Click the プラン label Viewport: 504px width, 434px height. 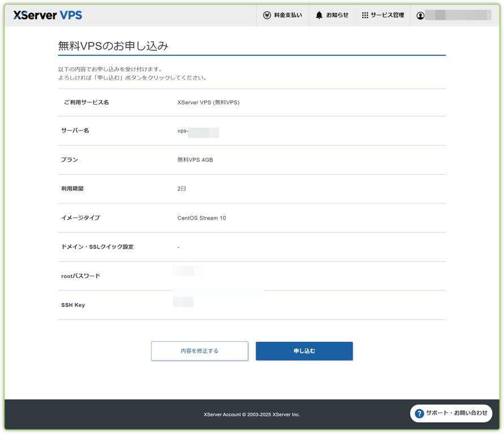click(70, 159)
